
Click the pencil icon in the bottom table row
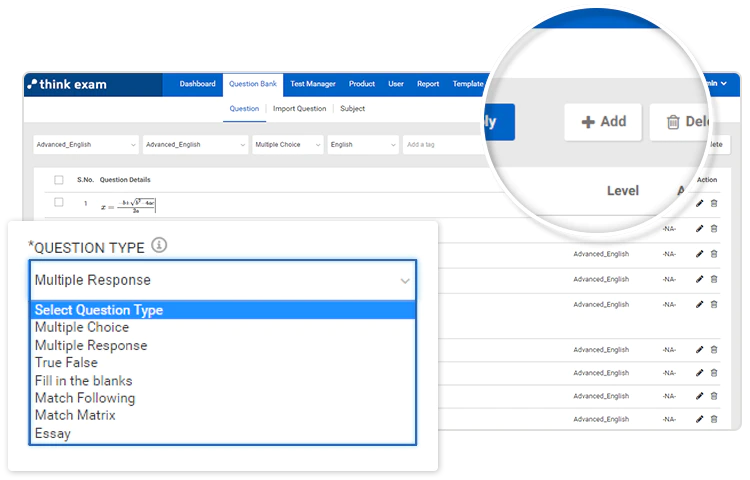[699, 419]
